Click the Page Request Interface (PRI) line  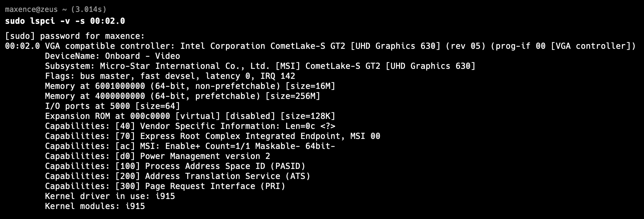pos(165,186)
